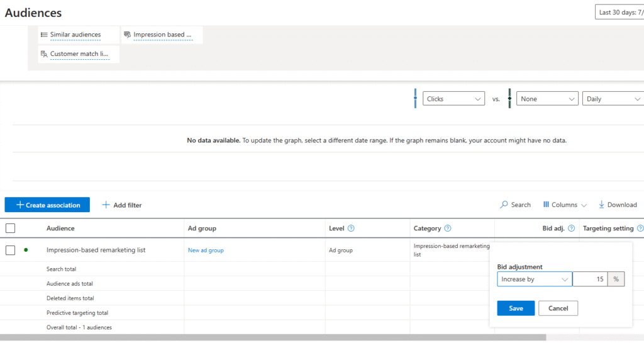Viewport: 644px width, 343px height.
Task: Click the Targeting setting help icon
Action: (x=640, y=228)
